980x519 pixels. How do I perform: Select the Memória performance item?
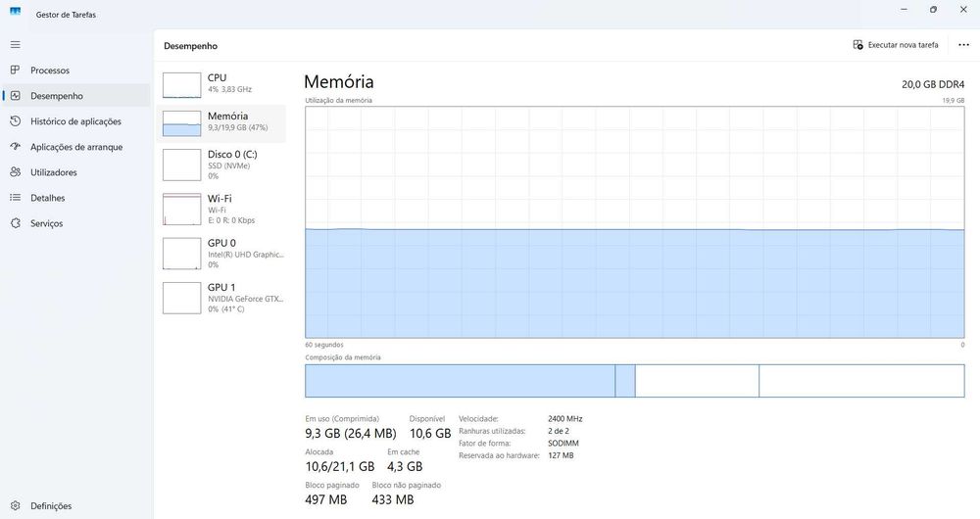[222, 123]
